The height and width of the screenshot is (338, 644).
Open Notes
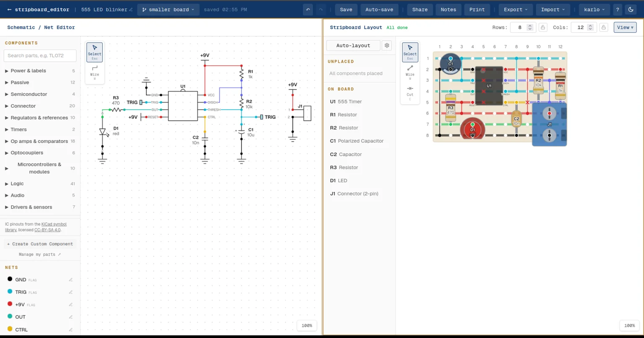(x=448, y=10)
